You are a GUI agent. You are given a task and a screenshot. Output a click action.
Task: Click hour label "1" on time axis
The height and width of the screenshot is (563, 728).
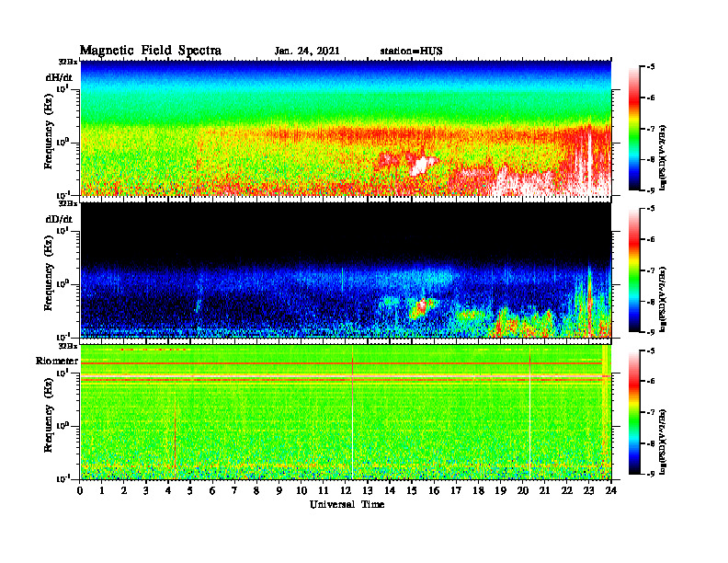click(x=102, y=490)
